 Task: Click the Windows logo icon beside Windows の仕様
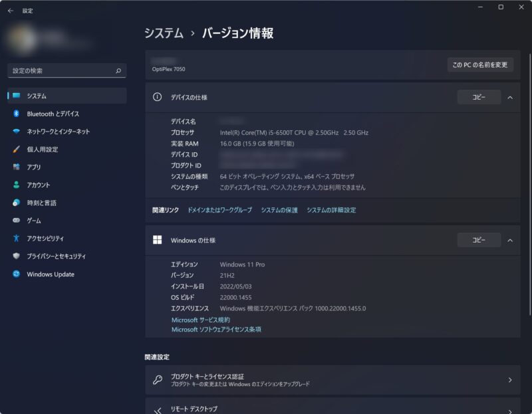(x=157, y=240)
